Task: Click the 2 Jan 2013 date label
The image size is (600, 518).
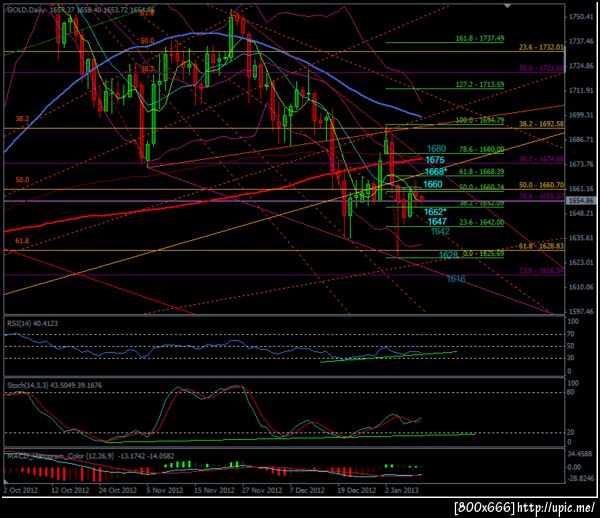Action: 401,490
